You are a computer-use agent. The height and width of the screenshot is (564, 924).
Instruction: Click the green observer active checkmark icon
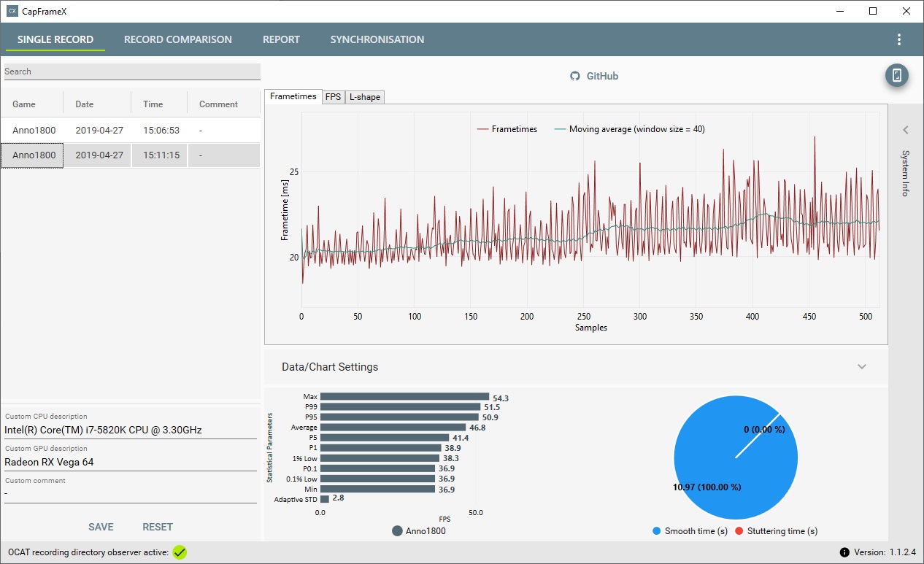[x=180, y=552]
